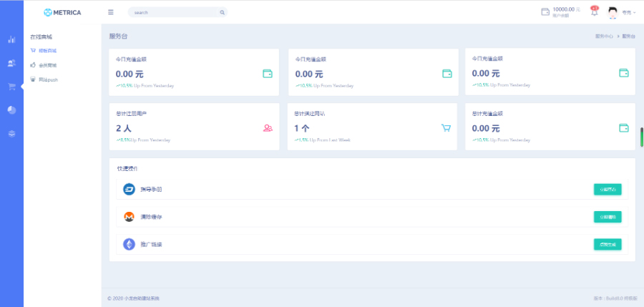The image size is (644, 307).
Task: Click the green vertical scrollbar thumb
Action: (642, 137)
